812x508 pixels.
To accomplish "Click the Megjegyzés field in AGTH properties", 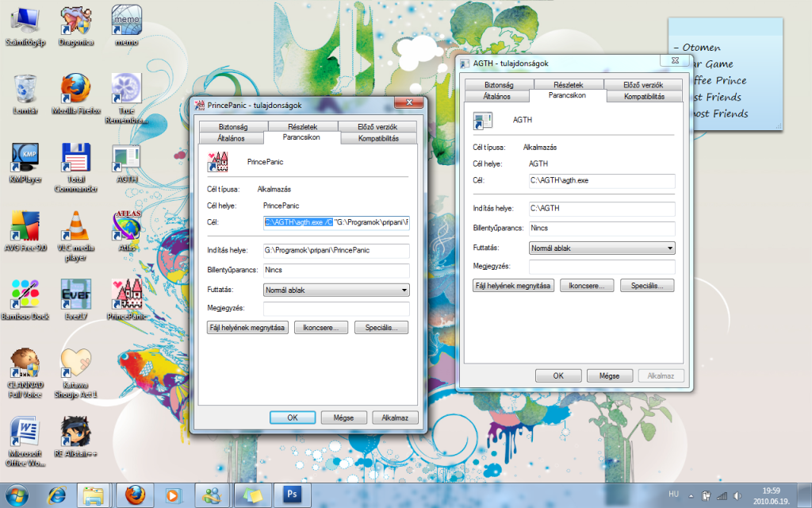I will (x=602, y=266).
